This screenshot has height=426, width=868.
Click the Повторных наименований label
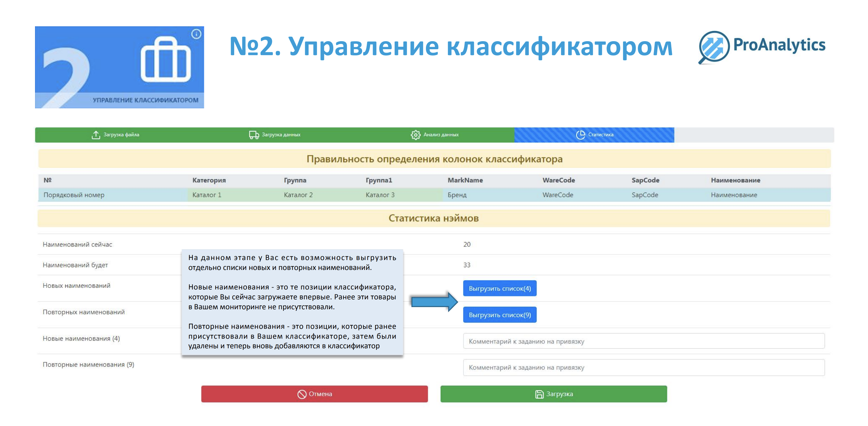pyautogui.click(x=84, y=312)
